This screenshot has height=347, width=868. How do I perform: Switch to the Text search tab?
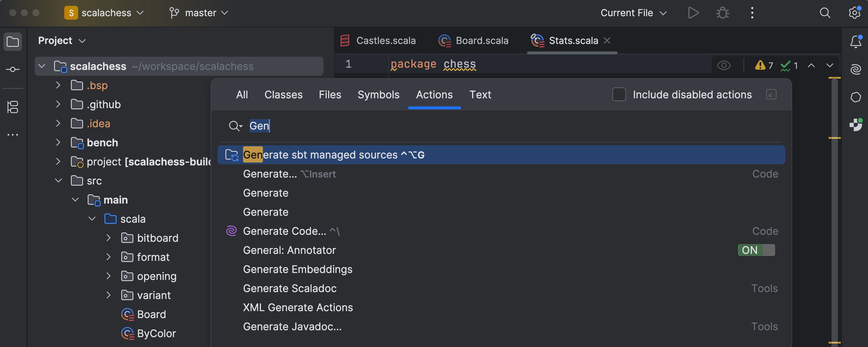[480, 95]
